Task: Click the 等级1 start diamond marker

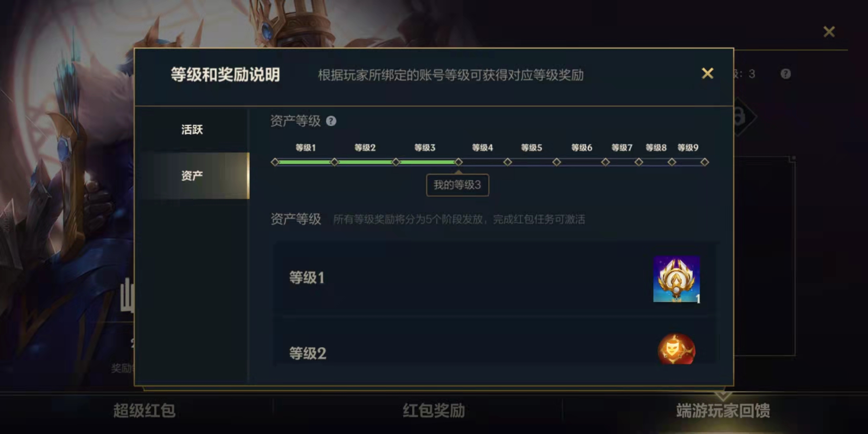Action: (275, 162)
